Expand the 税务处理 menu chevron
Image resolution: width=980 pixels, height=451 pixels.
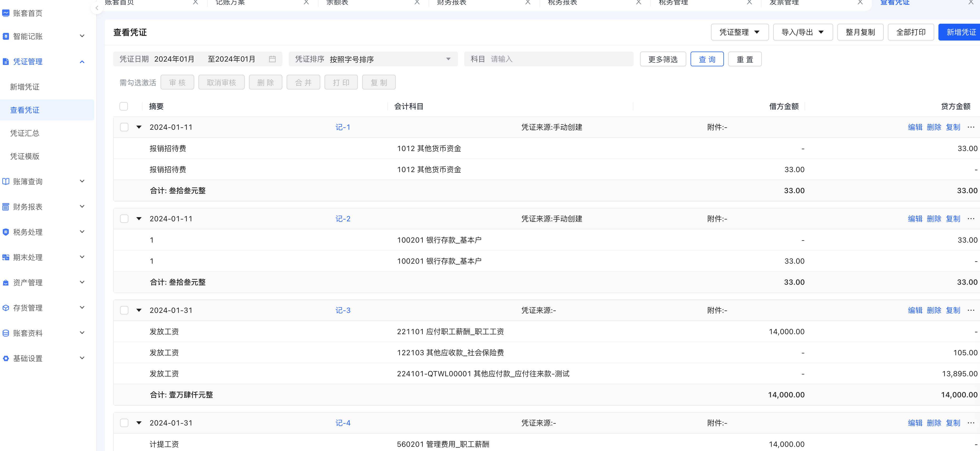82,232
